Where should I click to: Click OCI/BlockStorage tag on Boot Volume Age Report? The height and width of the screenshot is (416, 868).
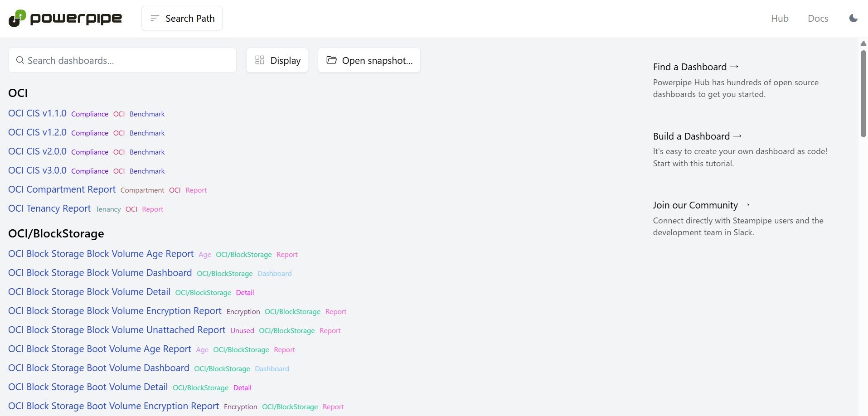241,350
